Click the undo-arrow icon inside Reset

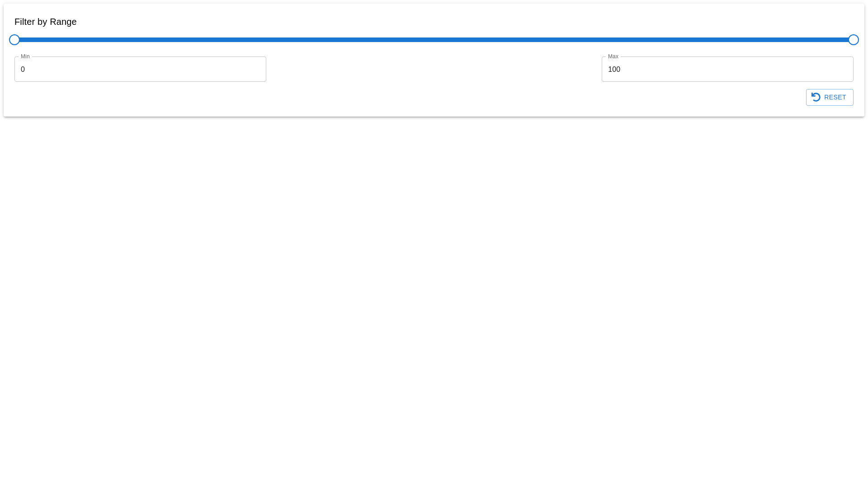[x=816, y=97]
